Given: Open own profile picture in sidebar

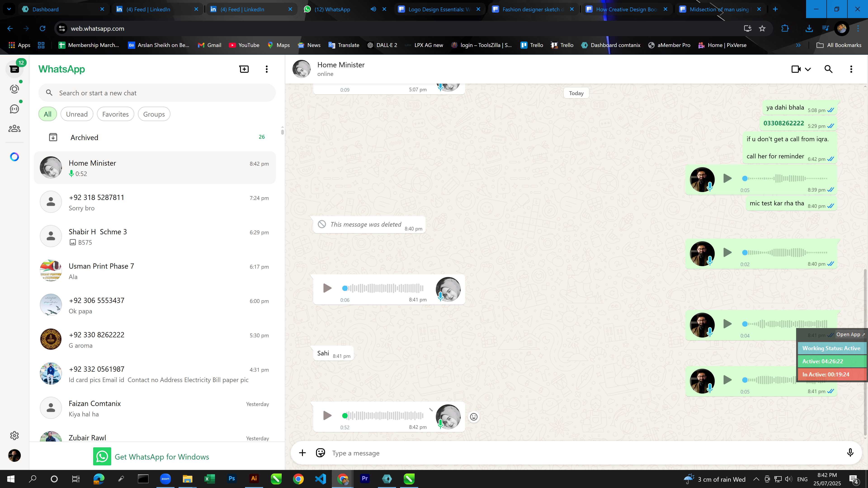Looking at the screenshot, I should [x=14, y=455].
